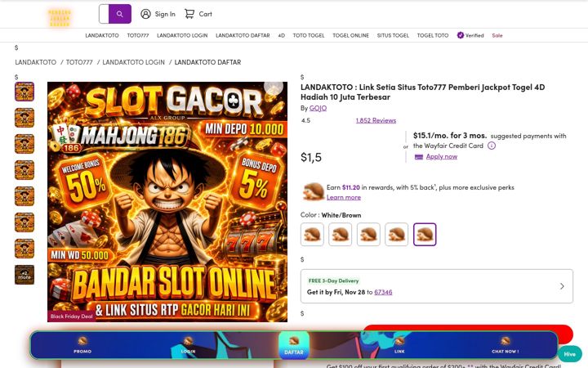Click the Black Friday Deal badge

click(x=71, y=316)
